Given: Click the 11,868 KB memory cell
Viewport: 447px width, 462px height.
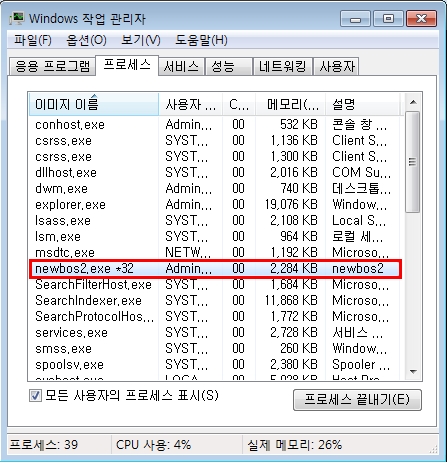Looking at the screenshot, I should click(x=291, y=301).
